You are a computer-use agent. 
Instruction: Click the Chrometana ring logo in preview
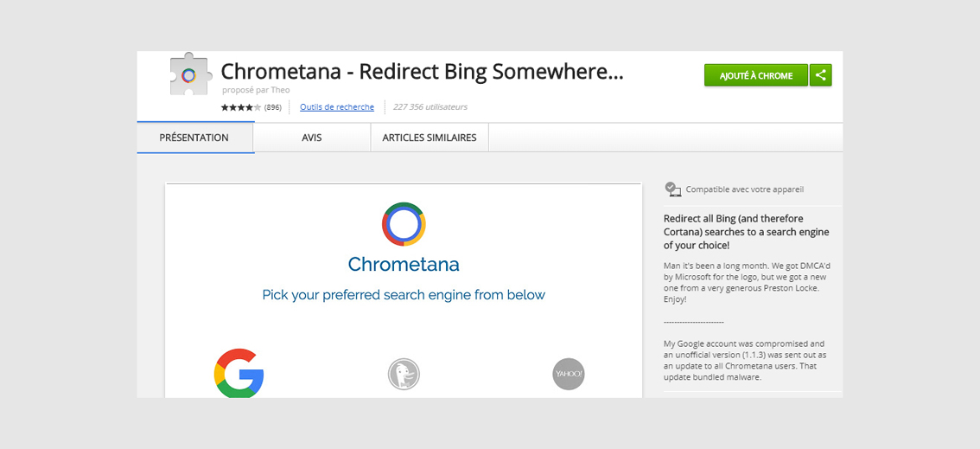(x=404, y=224)
